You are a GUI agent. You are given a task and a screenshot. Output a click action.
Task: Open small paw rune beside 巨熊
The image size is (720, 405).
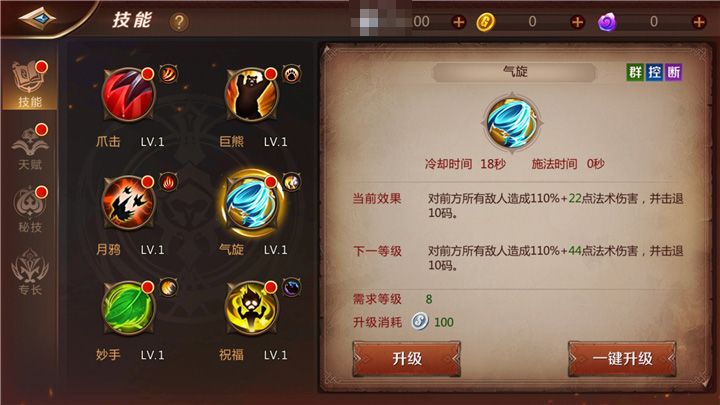click(x=292, y=74)
